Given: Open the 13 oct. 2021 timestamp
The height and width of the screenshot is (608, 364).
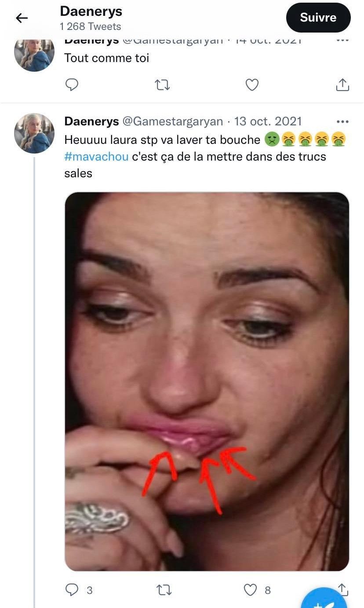Looking at the screenshot, I should 268,121.
